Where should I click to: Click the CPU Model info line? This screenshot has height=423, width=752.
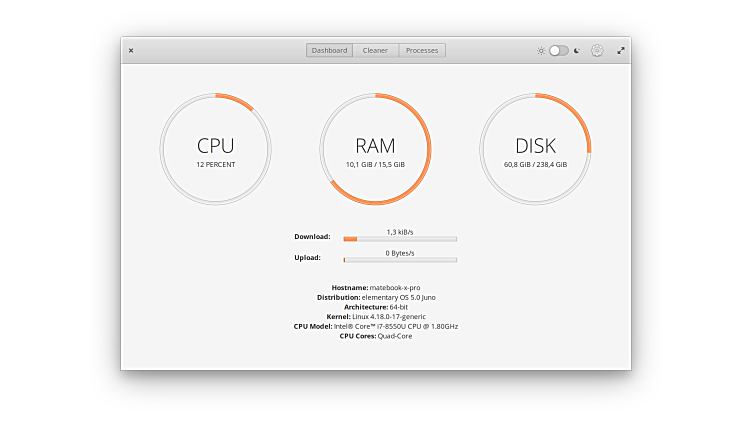click(376, 326)
